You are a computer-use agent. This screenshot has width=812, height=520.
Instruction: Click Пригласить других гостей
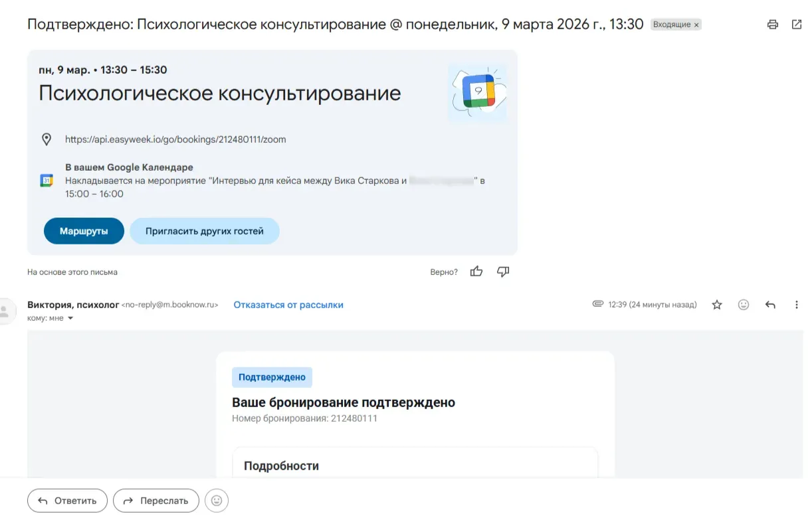[x=205, y=230]
